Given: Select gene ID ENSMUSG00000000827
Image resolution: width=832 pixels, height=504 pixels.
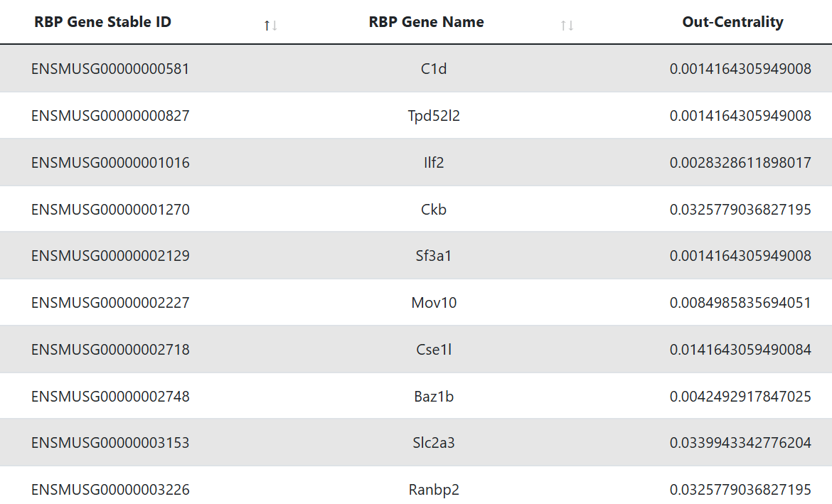Looking at the screenshot, I should coord(110,116).
